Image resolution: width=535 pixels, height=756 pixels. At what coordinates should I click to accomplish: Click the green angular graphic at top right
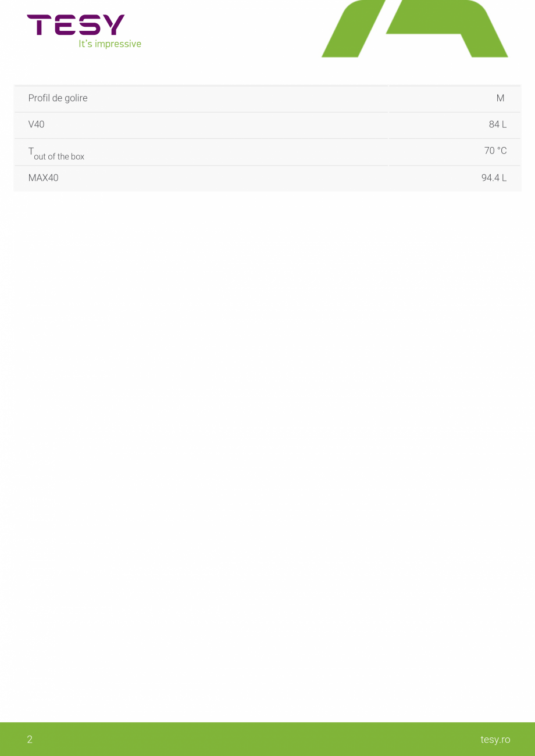(415, 28)
